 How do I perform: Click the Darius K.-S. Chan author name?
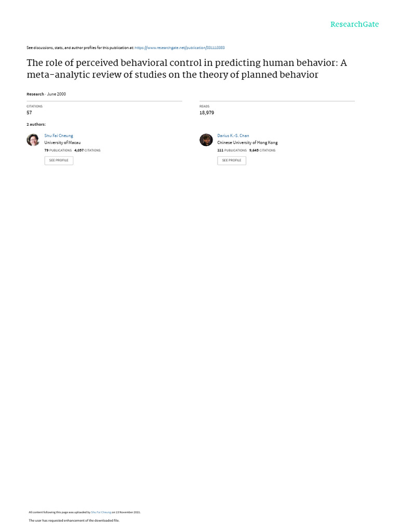tap(233, 136)
